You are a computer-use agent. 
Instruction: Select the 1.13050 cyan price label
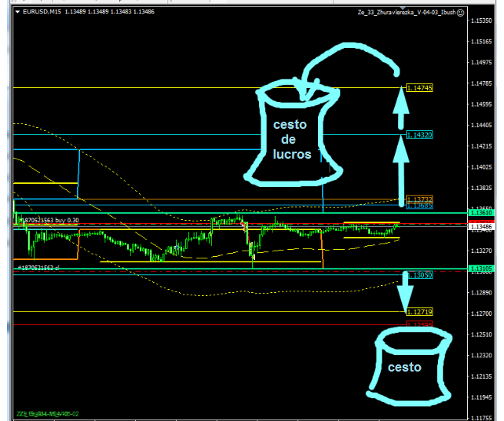click(419, 275)
